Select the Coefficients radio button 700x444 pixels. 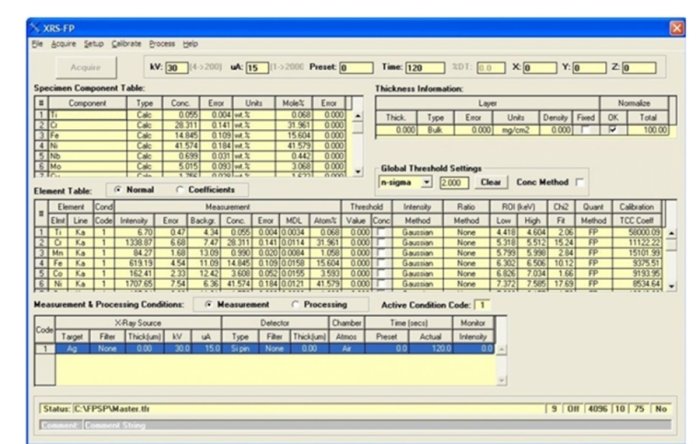tap(179, 189)
